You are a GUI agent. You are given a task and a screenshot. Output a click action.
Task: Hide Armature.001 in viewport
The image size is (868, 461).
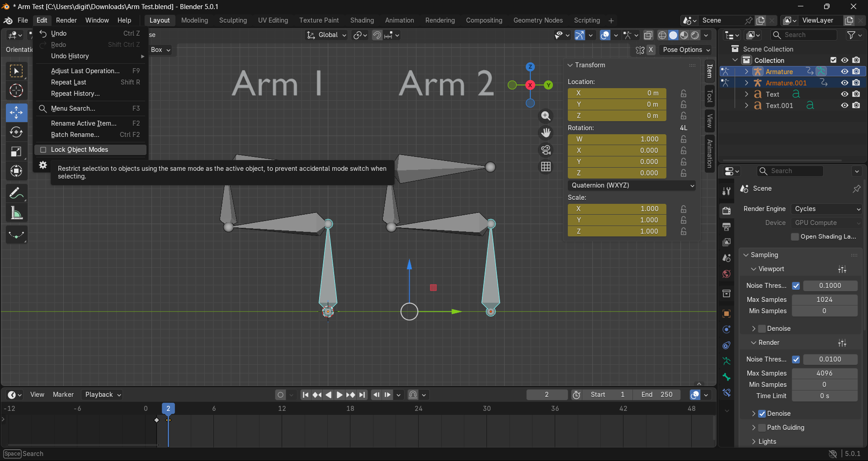(844, 83)
